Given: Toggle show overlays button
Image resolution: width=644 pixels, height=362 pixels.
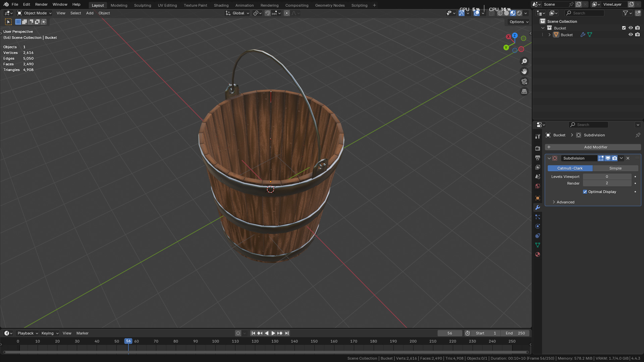Looking at the screenshot, I should pyautogui.click(x=477, y=13).
